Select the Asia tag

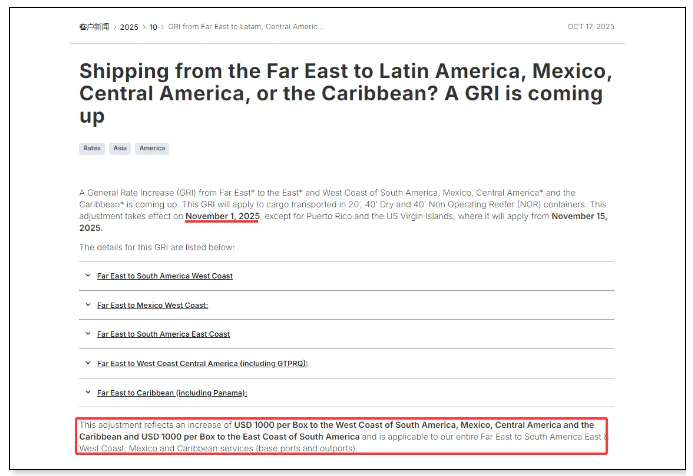120,148
